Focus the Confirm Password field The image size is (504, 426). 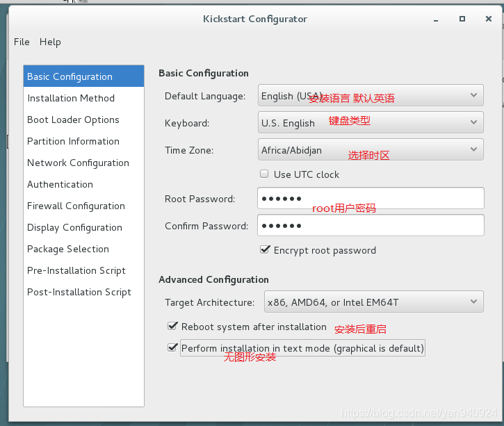tap(371, 225)
